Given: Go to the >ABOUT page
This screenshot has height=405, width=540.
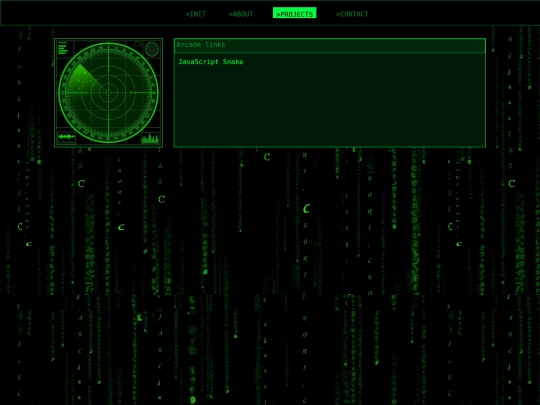Looking at the screenshot, I should (x=241, y=14).
